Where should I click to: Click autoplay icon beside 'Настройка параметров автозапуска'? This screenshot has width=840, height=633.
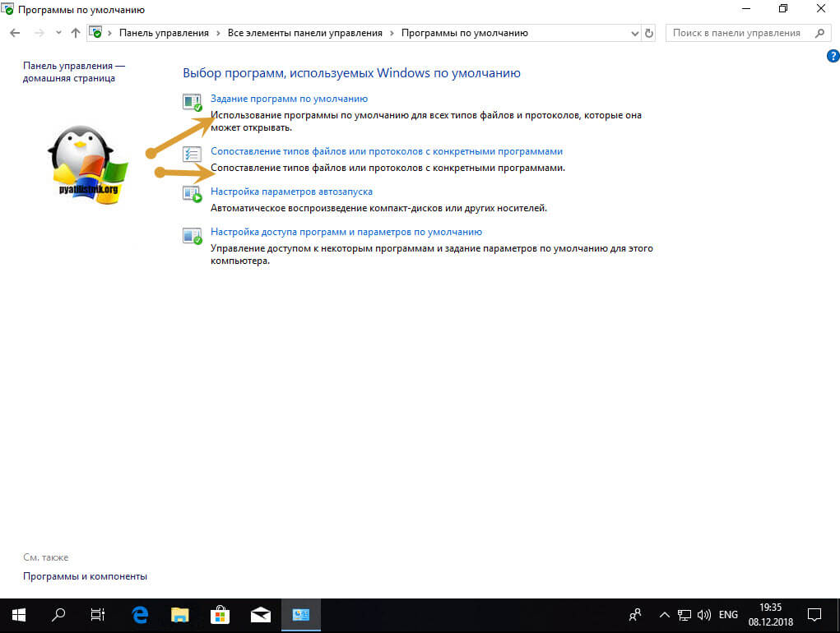[192, 194]
